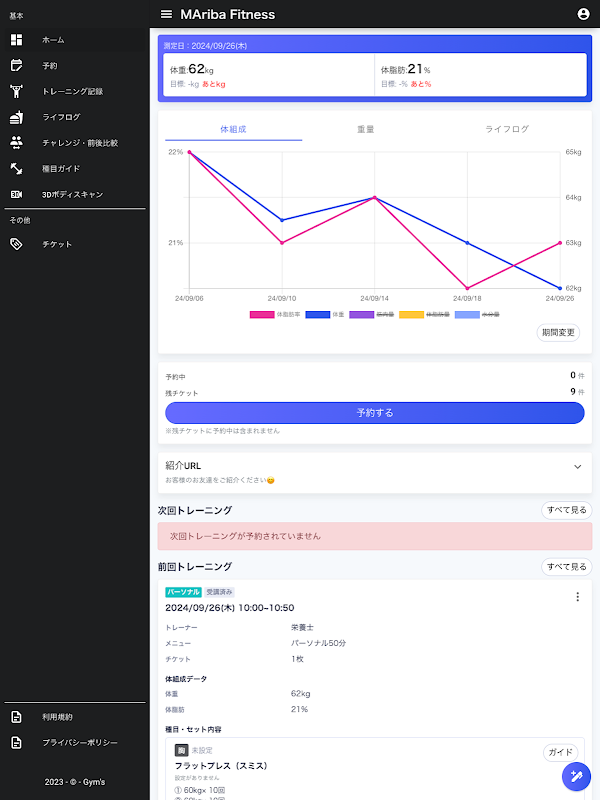Viewport: 600px width, 800px height.
Task: Expand the 紹介URL section chevron
Action: point(578,467)
